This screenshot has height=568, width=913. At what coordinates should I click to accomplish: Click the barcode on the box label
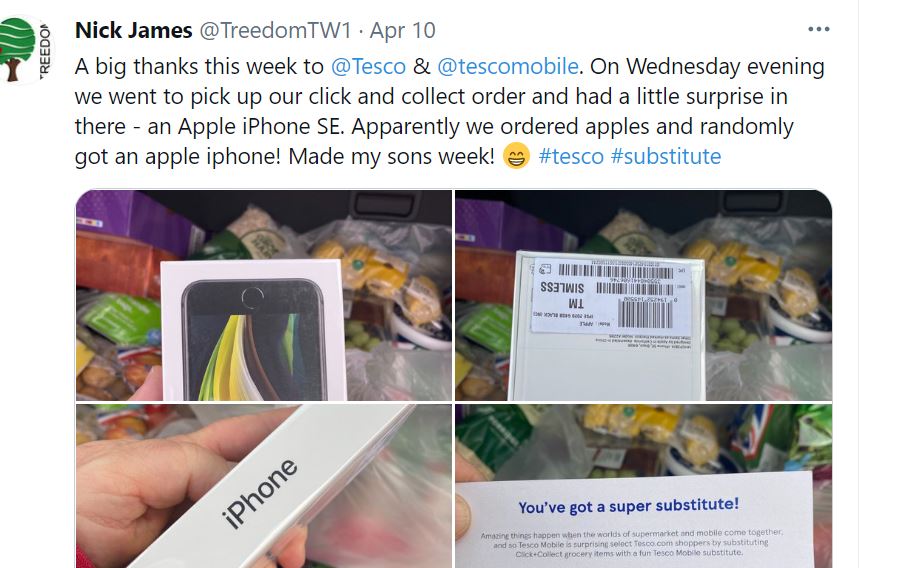(645, 315)
